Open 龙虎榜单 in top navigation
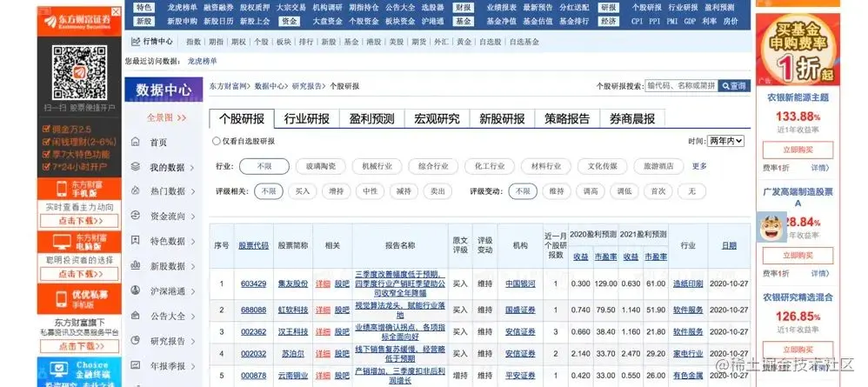Image resolution: width=868 pixels, height=387 pixels. 182,8
